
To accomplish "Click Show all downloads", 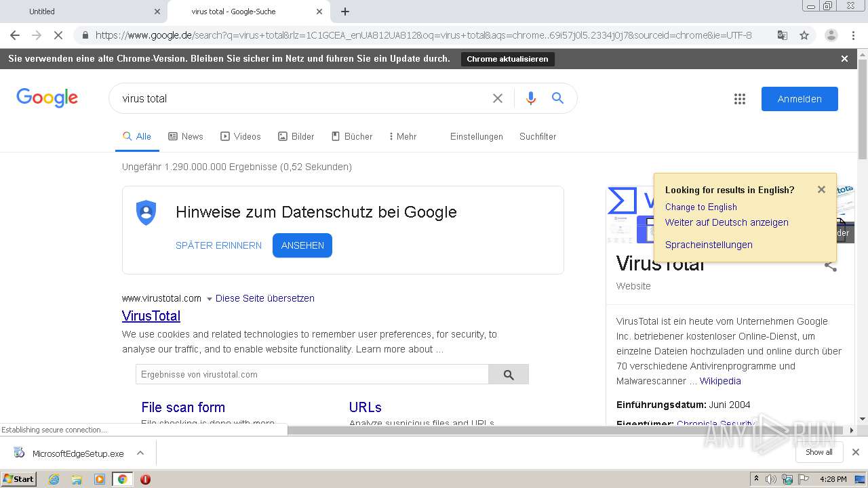I will pos(819,452).
